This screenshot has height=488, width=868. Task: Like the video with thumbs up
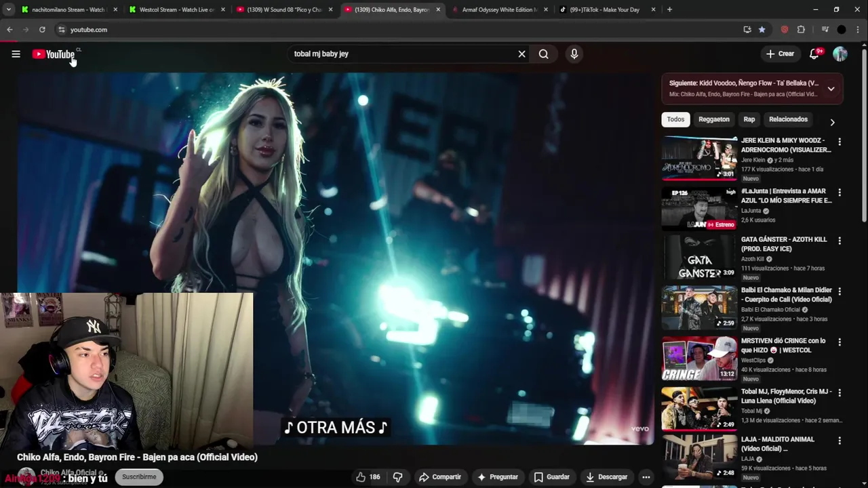[369, 477]
